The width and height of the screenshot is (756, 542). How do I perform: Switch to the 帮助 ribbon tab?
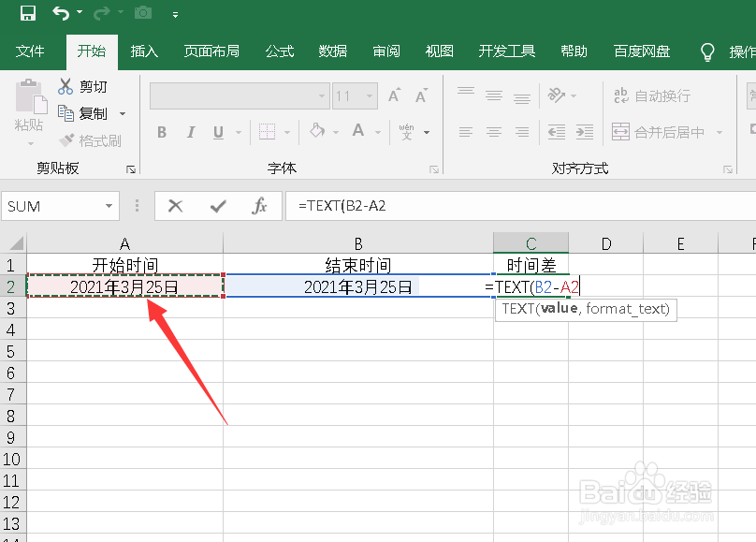coord(574,51)
